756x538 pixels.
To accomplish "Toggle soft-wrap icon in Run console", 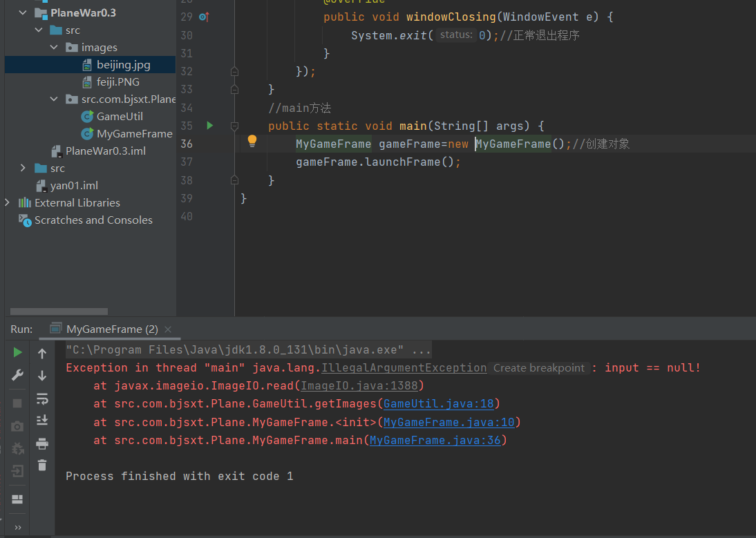I will point(42,398).
